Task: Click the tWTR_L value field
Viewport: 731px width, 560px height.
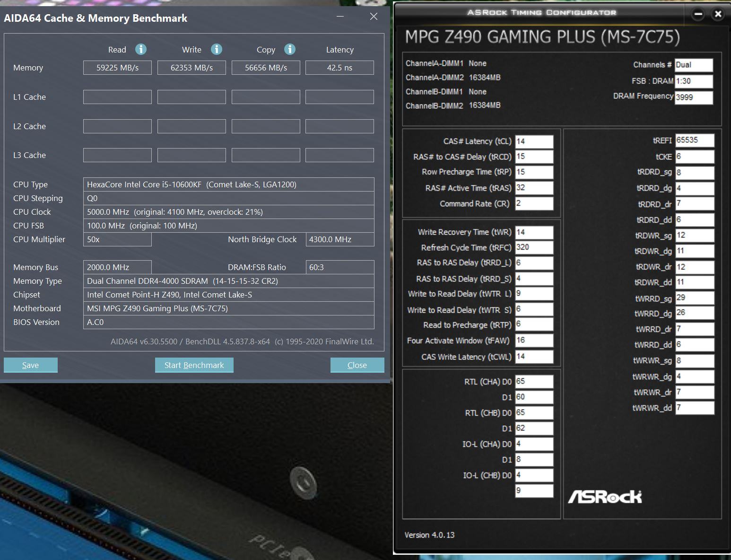Action: [534, 294]
